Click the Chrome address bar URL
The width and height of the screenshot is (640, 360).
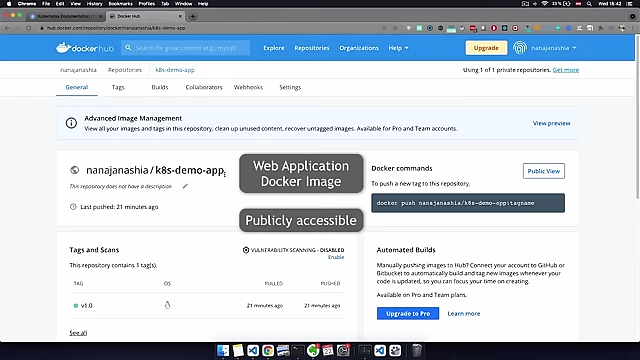(116, 28)
